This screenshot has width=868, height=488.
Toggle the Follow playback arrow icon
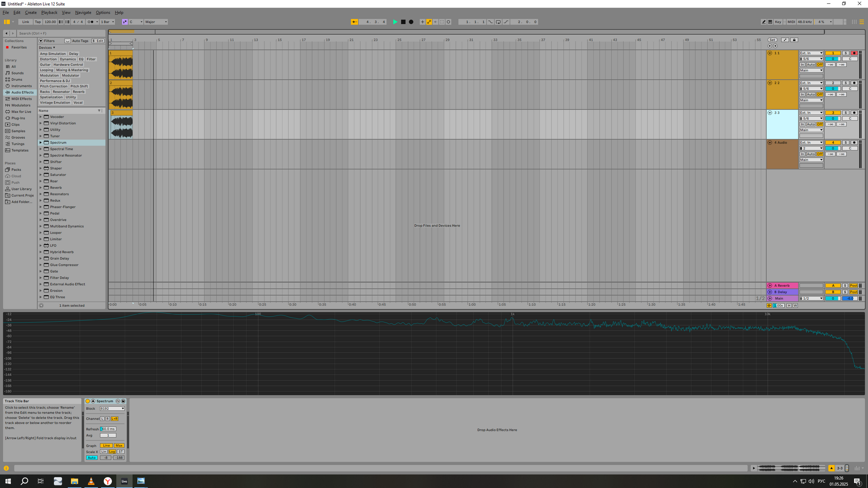(354, 22)
